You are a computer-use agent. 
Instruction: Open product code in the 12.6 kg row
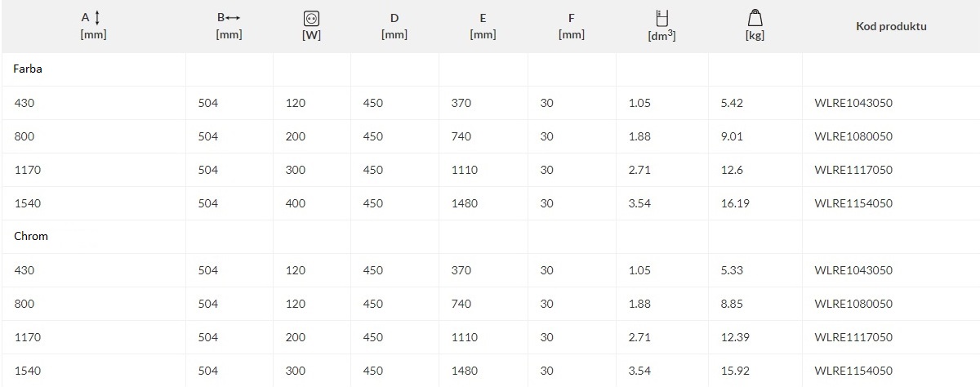(x=853, y=170)
